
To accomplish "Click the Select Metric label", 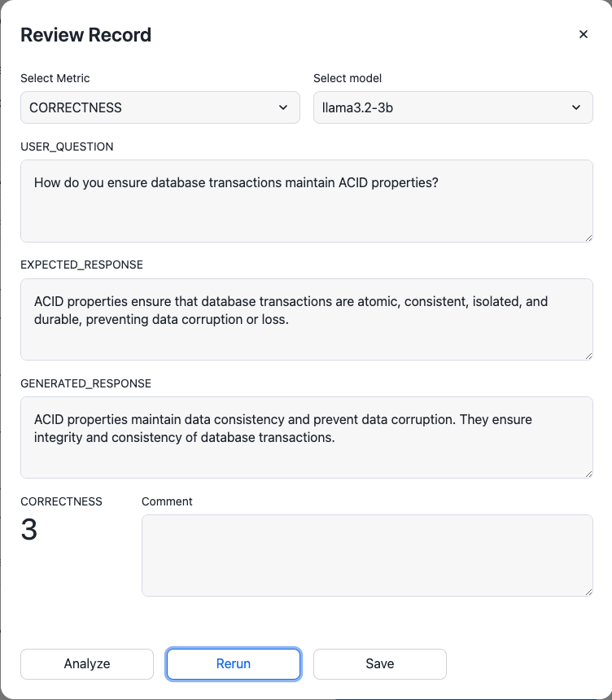I will [x=55, y=79].
